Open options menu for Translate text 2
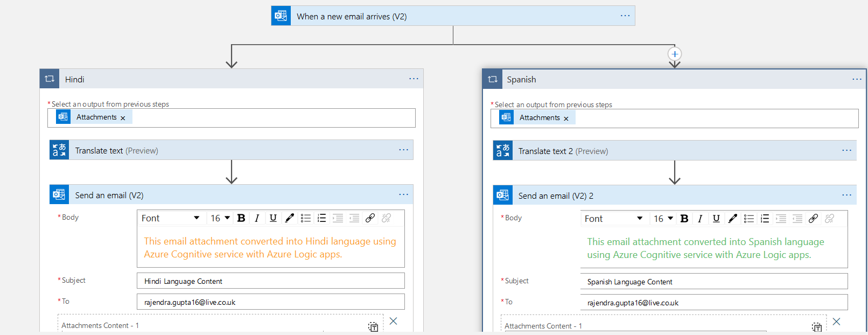 tap(846, 150)
